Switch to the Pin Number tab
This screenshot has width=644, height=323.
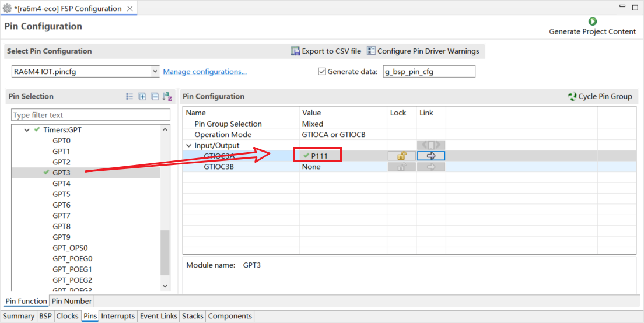(x=72, y=301)
